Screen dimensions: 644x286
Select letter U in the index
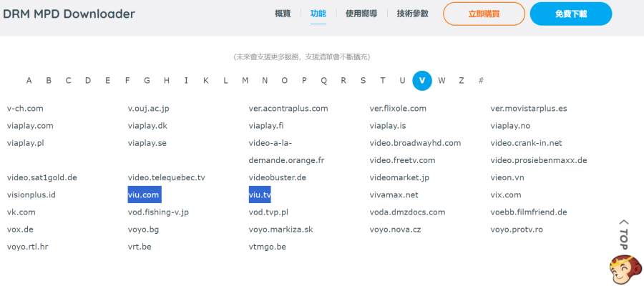(x=402, y=80)
